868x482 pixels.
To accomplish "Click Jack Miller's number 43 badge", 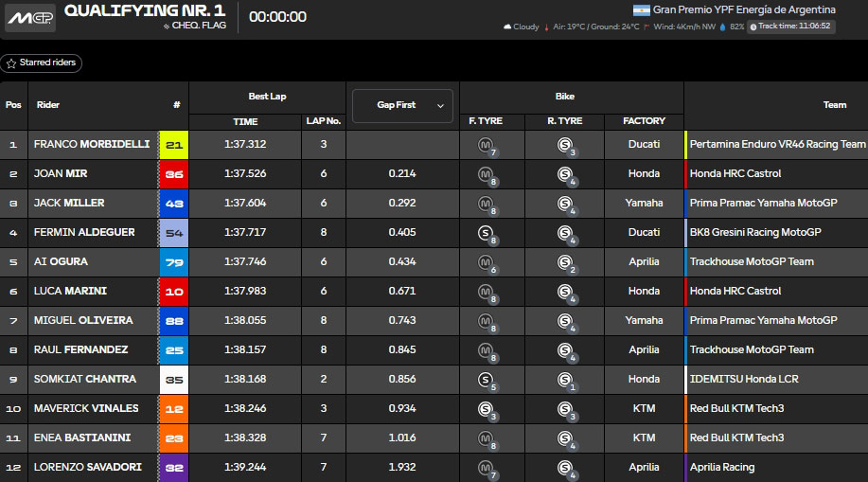I will click(x=175, y=204).
